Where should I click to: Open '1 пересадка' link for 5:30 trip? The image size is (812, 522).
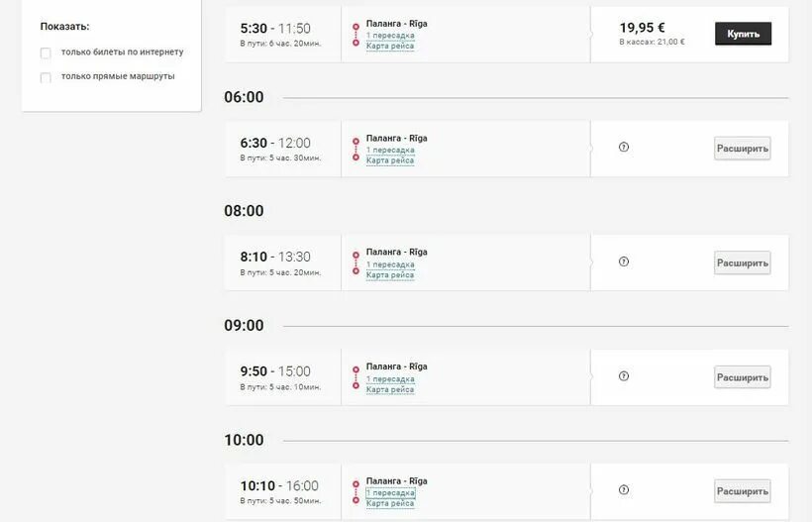coord(390,36)
